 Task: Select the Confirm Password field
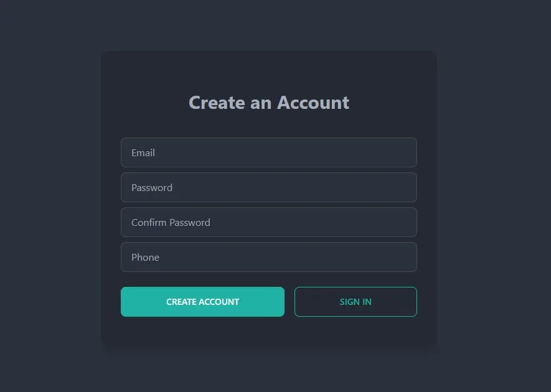coord(268,222)
